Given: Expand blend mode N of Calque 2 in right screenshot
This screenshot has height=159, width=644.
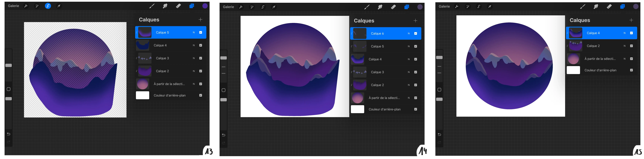Looking at the screenshot, I should [x=625, y=46].
